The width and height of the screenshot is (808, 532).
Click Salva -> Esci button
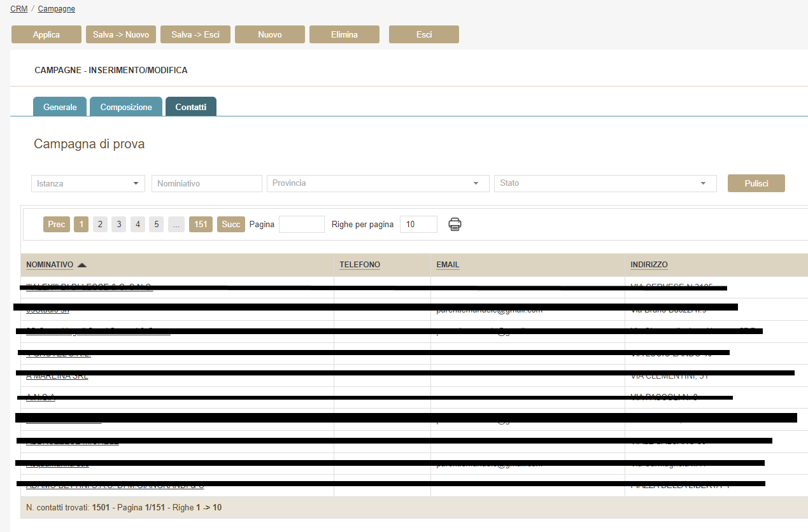tap(195, 34)
